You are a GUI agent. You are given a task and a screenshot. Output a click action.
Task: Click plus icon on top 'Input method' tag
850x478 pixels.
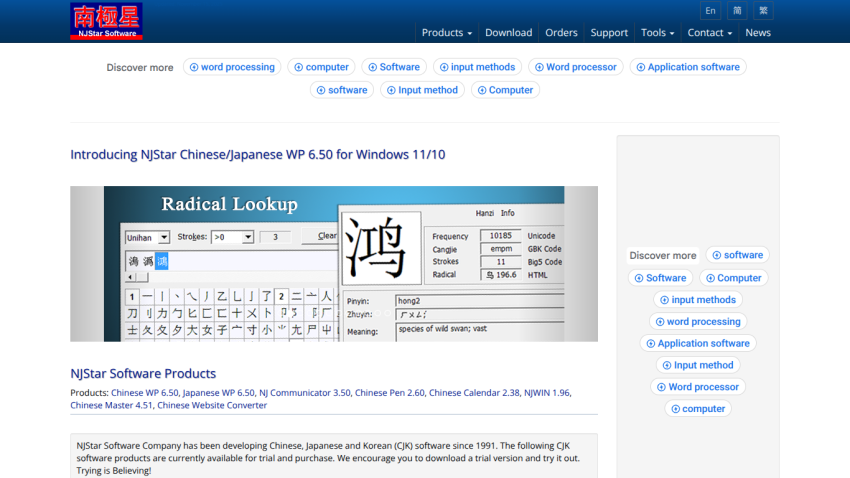[391, 90]
